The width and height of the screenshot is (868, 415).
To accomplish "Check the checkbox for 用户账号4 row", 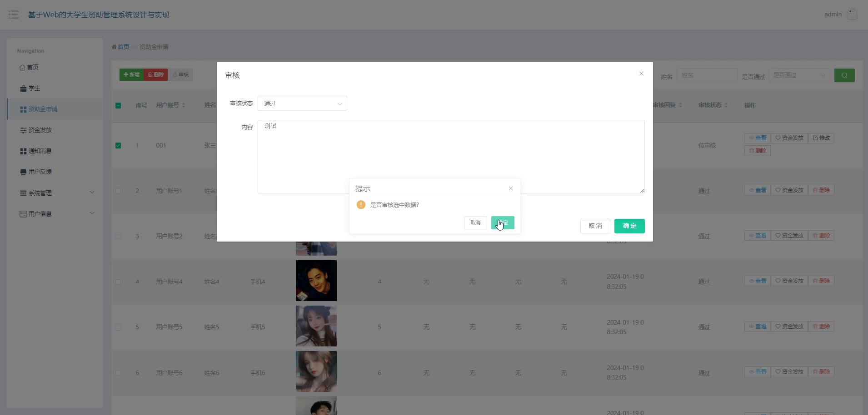I will click(x=118, y=282).
